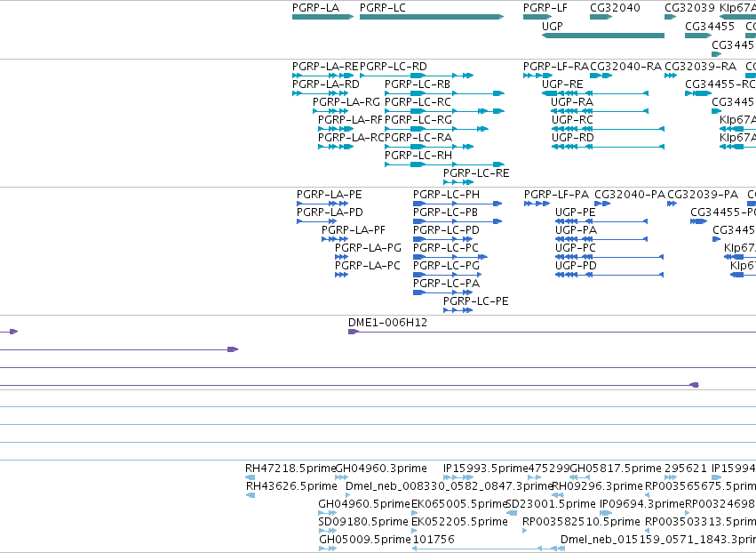This screenshot has width=756, height=553.
Task: Click EST label IP15993.5prime
Action: 486,469
